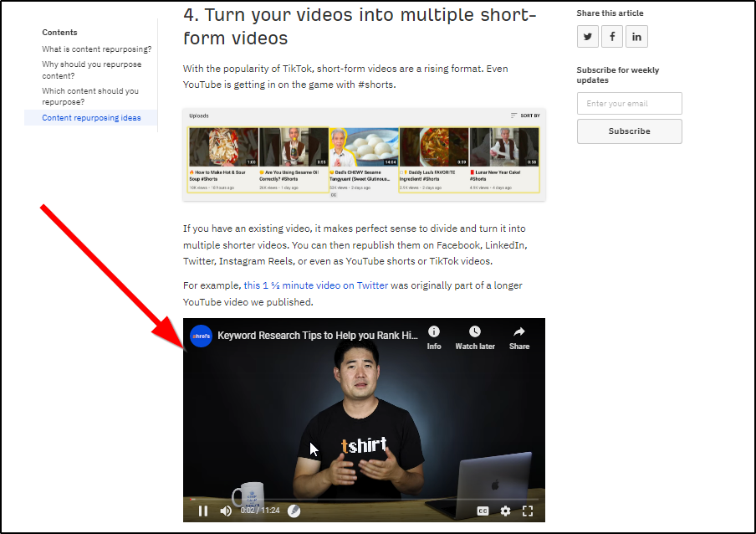756x534 pixels.
Task: Share article via Facebook icon
Action: point(612,37)
